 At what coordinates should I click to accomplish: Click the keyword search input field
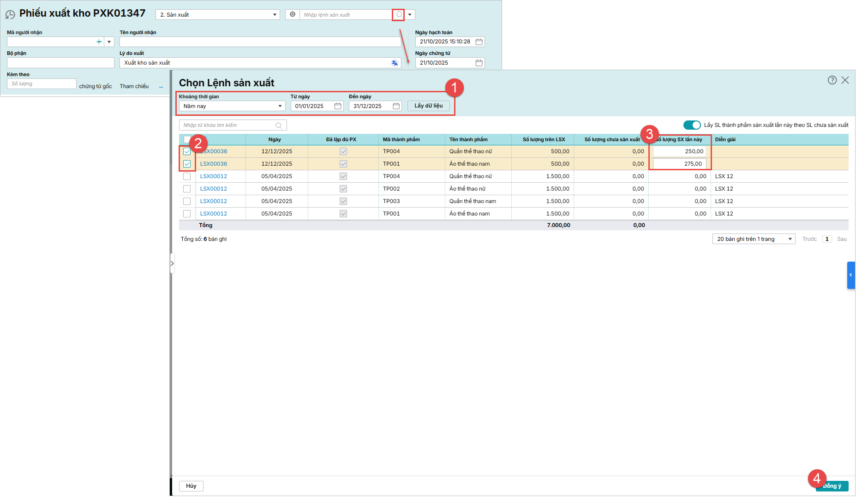pos(228,126)
